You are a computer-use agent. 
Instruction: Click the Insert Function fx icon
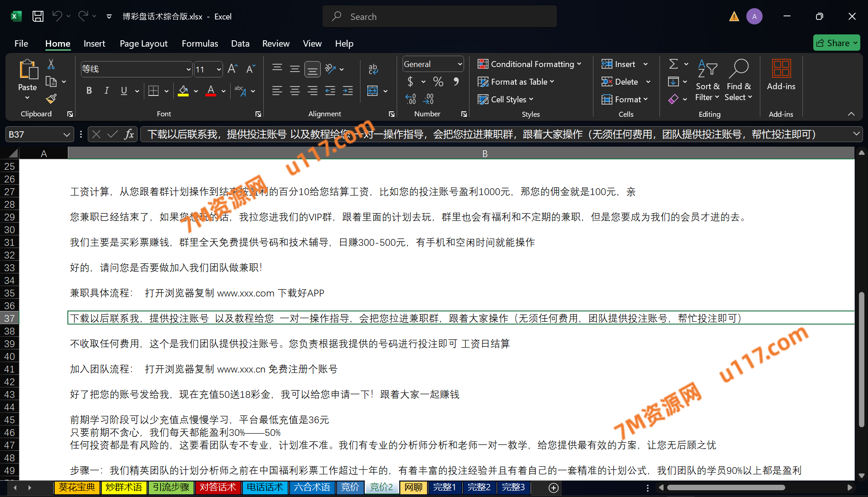coord(129,134)
